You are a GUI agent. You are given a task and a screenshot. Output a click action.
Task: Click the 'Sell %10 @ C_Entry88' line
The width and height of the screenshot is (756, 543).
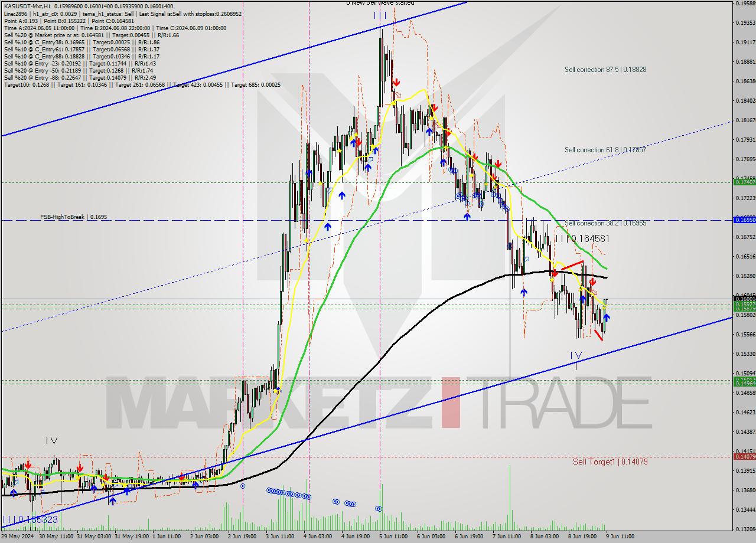[82, 57]
